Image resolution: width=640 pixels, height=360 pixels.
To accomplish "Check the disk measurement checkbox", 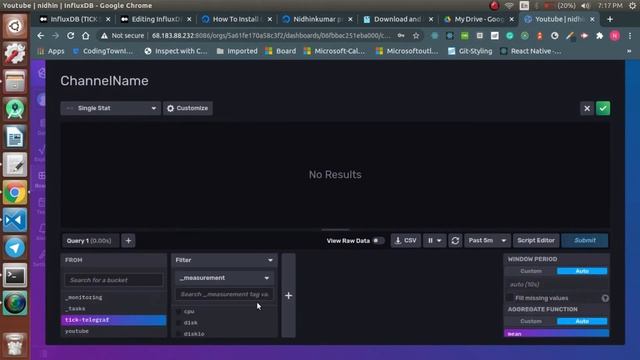I will click(x=178, y=323).
